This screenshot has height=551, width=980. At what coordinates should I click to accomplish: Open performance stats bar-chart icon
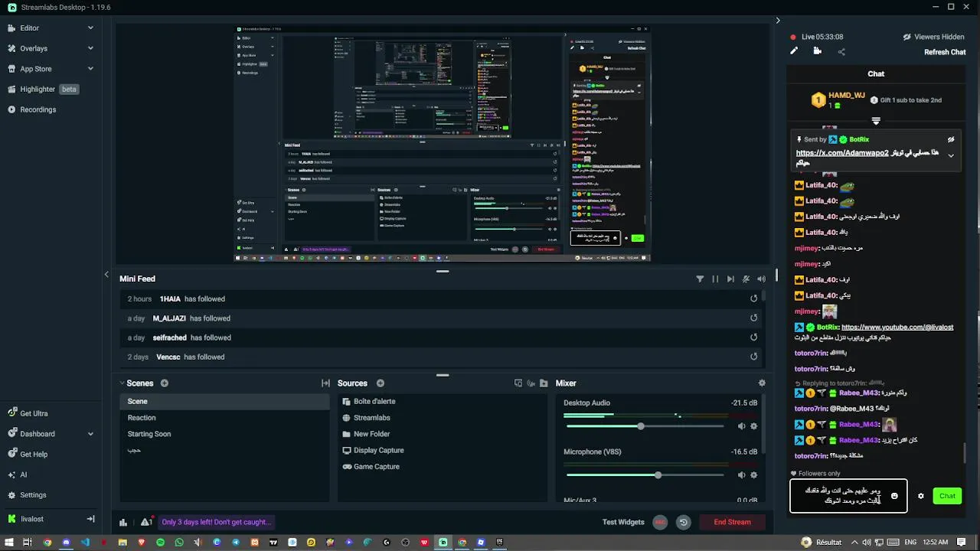(x=123, y=523)
